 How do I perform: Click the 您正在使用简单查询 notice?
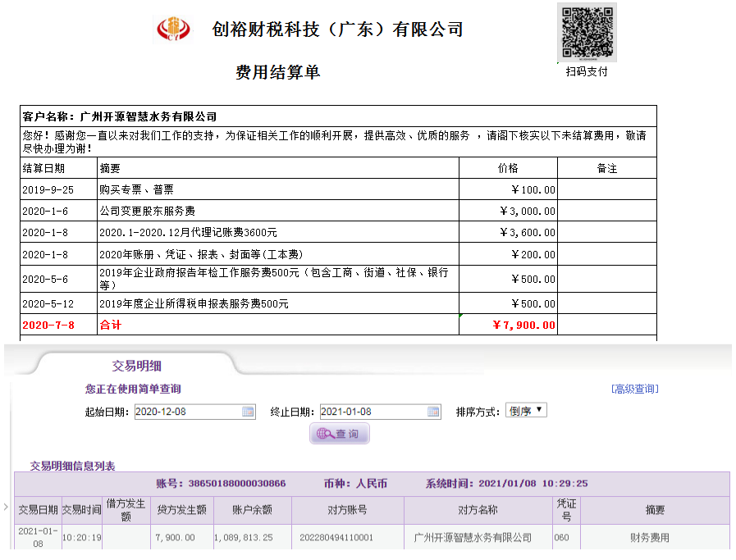(133, 389)
